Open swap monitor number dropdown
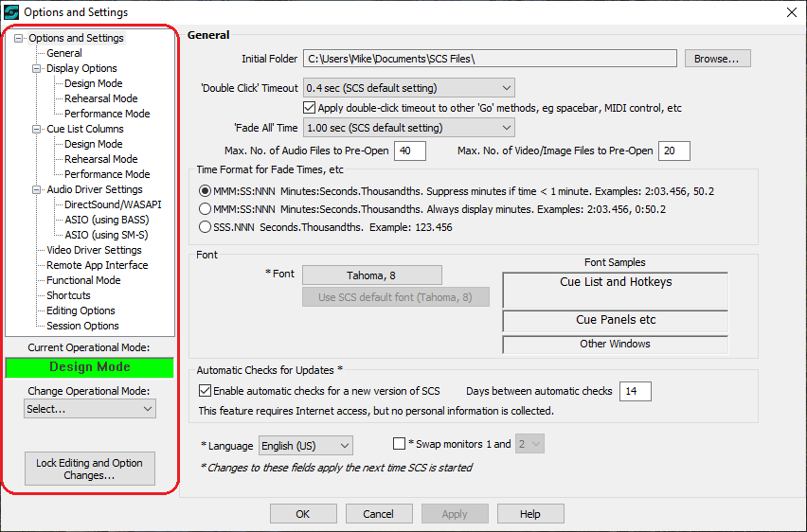807x532 pixels. (x=529, y=444)
